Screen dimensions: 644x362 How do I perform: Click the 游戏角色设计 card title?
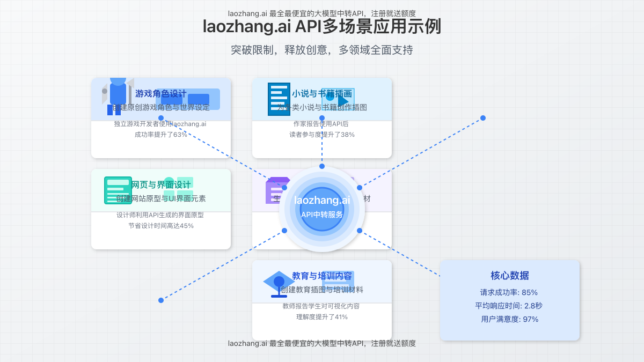(x=161, y=94)
